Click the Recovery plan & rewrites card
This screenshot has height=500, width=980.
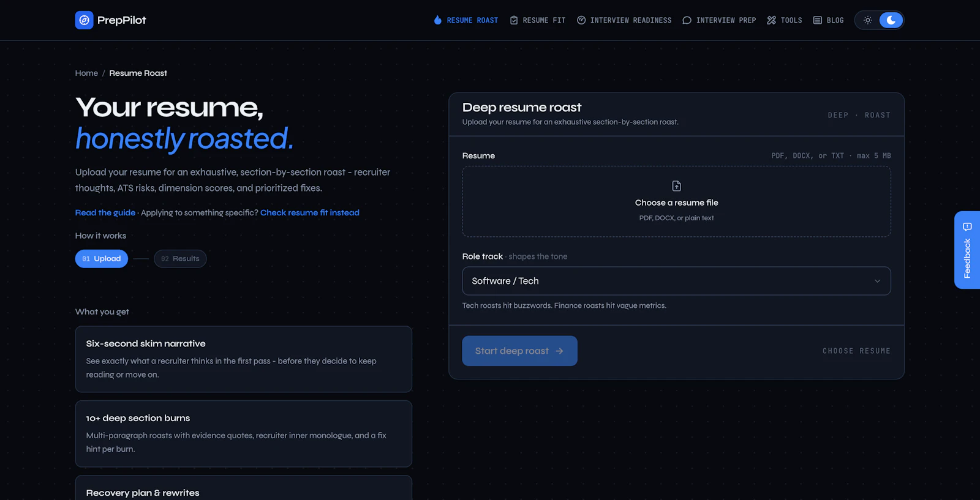tap(244, 488)
